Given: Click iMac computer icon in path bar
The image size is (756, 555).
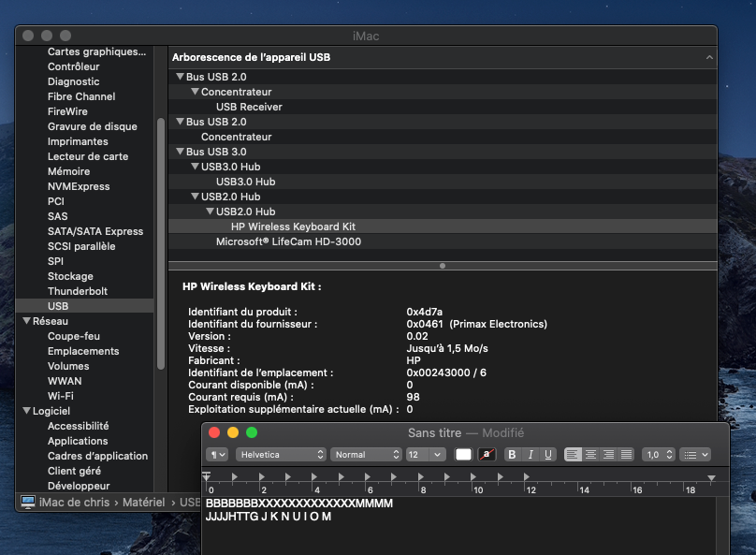Looking at the screenshot, I should [28, 502].
